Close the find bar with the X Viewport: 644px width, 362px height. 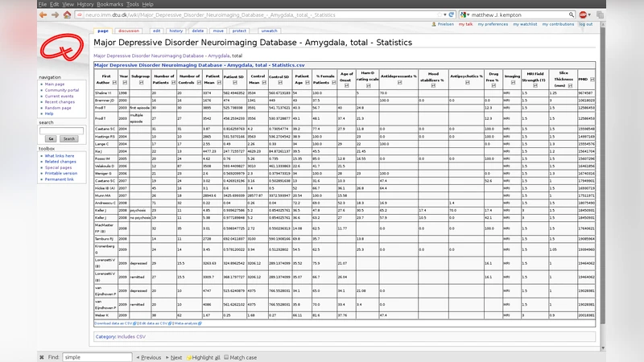tap(43, 356)
